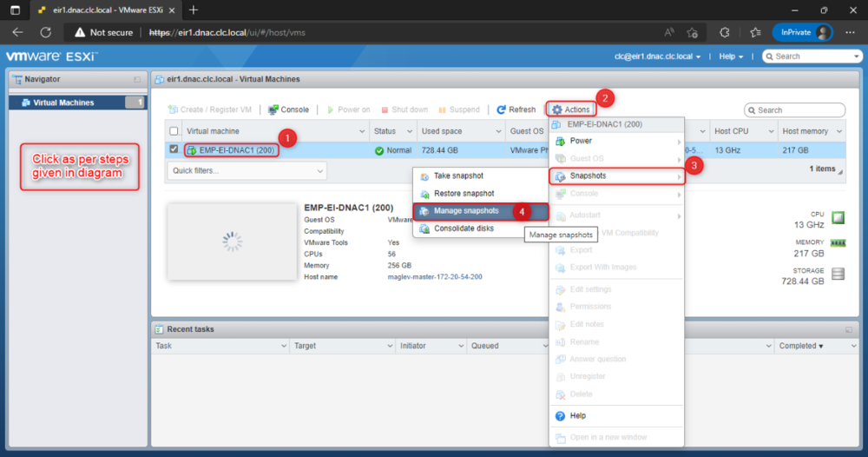Click the green Normal status icon

click(x=379, y=150)
